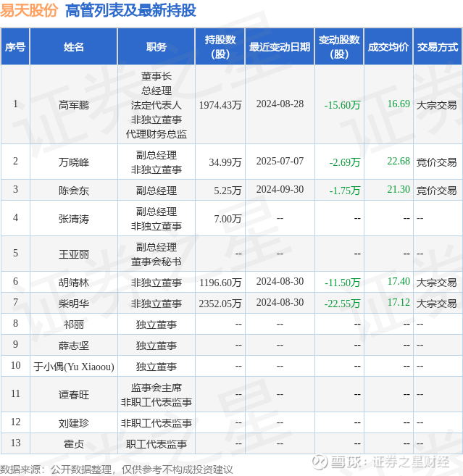Click the name 张清涛
Screen dimensions: 463x476
(x=73, y=219)
